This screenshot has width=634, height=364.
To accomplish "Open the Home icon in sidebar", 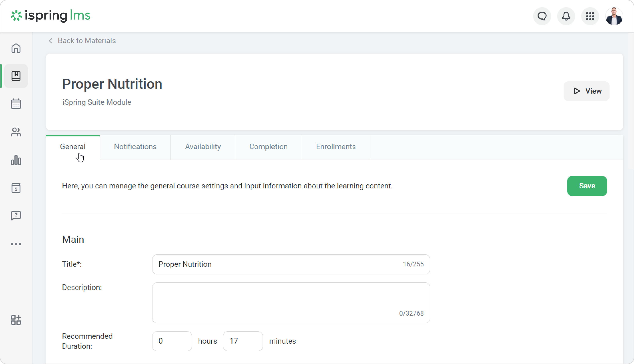I will pos(16,48).
